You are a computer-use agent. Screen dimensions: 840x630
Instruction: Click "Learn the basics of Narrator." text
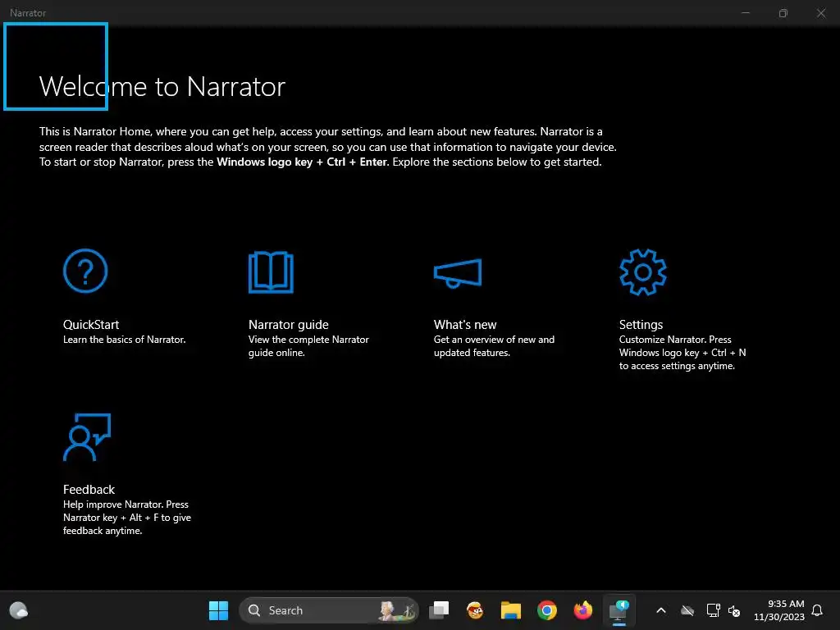[x=125, y=340]
